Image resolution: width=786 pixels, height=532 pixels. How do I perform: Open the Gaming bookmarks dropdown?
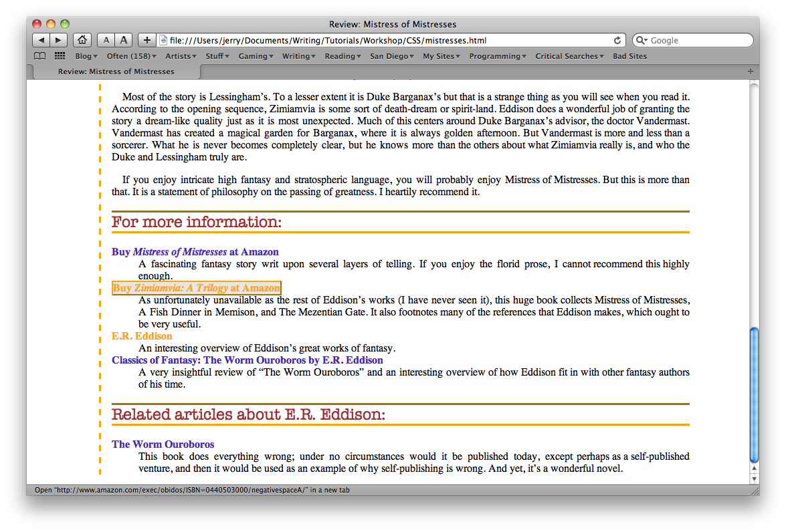coord(256,56)
